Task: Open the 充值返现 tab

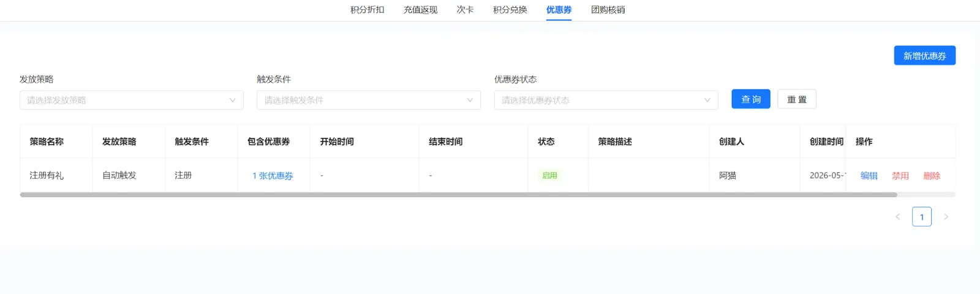Action: tap(420, 10)
